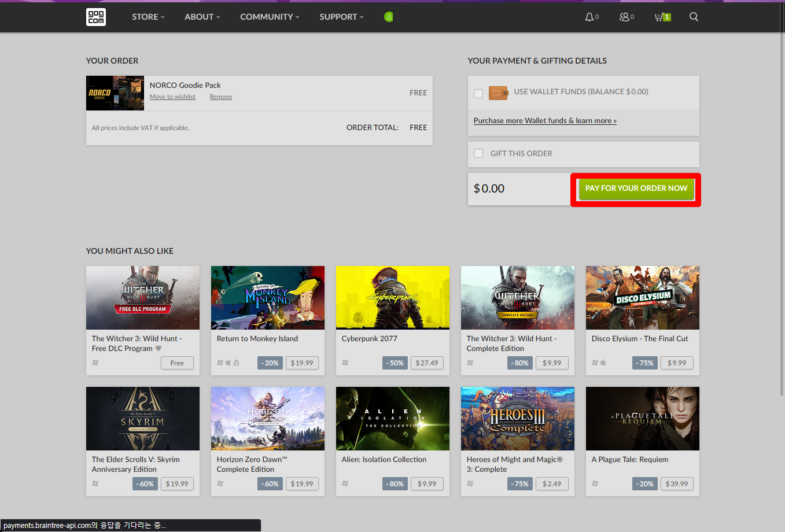Click $9.99 price on Disco Elysium

[x=677, y=363]
